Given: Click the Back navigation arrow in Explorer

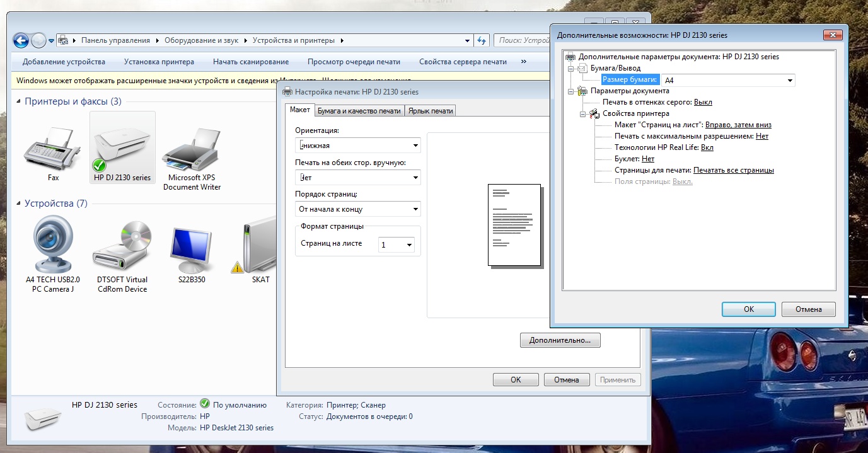Looking at the screenshot, I should [21, 40].
